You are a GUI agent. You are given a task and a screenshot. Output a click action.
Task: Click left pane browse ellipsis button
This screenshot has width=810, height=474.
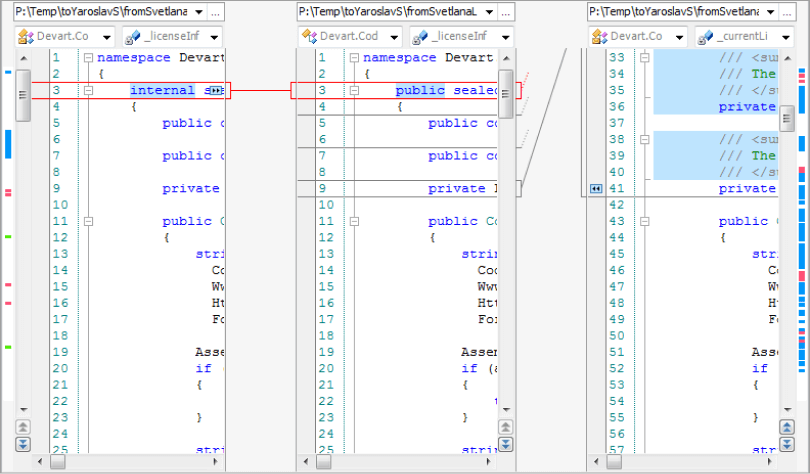pyautogui.click(x=216, y=12)
